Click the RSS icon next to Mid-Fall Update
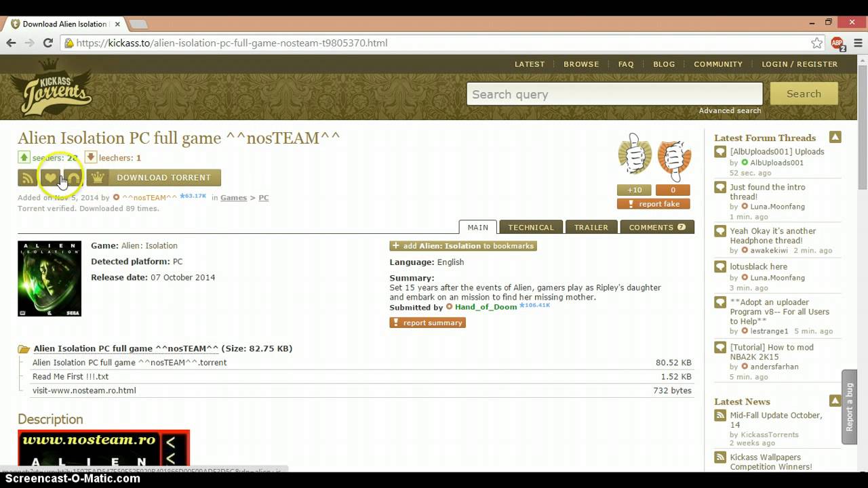The image size is (868, 488). (x=720, y=415)
